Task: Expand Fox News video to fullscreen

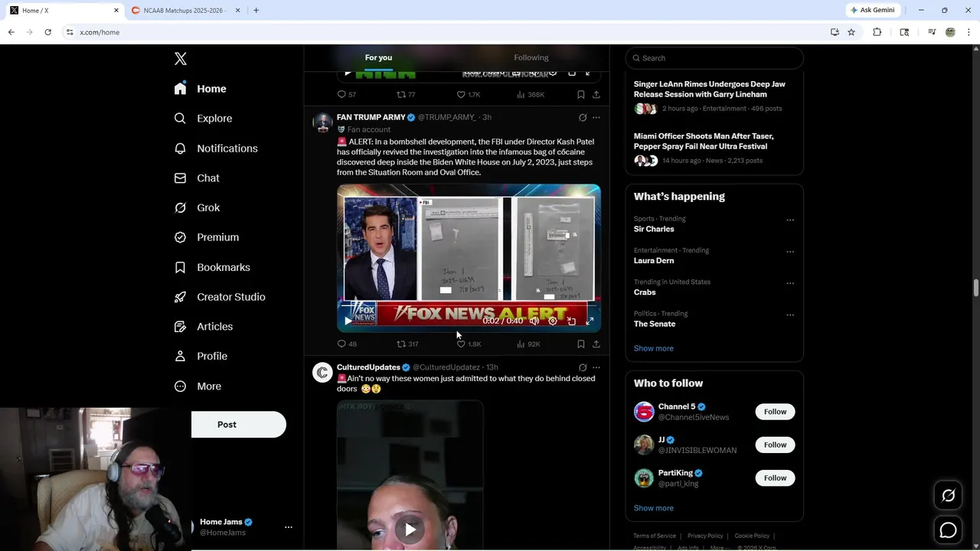Action: 590,321
